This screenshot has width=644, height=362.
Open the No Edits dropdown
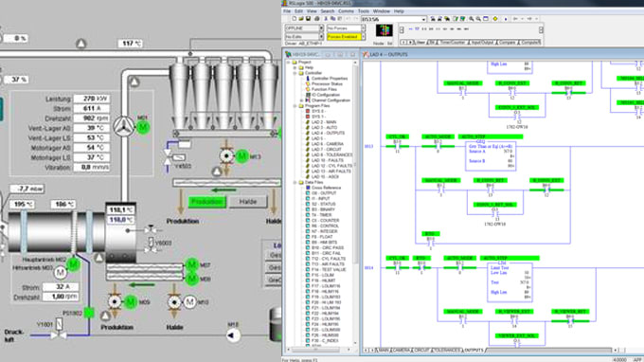click(x=322, y=37)
